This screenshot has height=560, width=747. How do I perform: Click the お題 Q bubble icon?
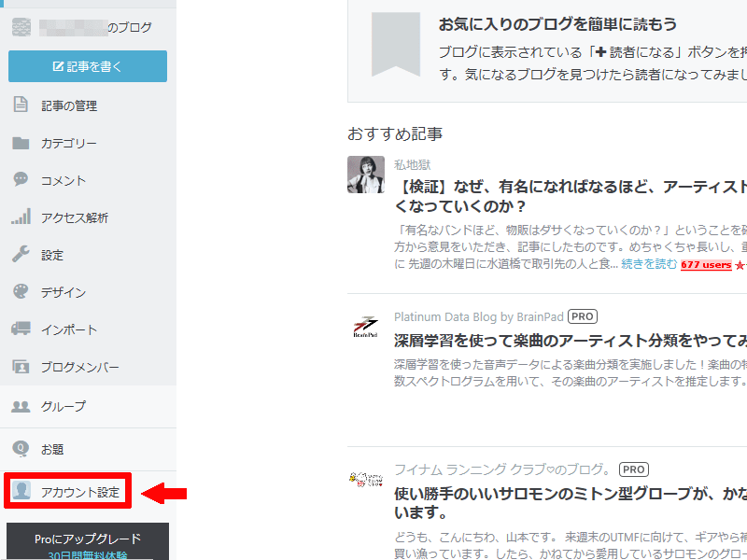coord(21,449)
